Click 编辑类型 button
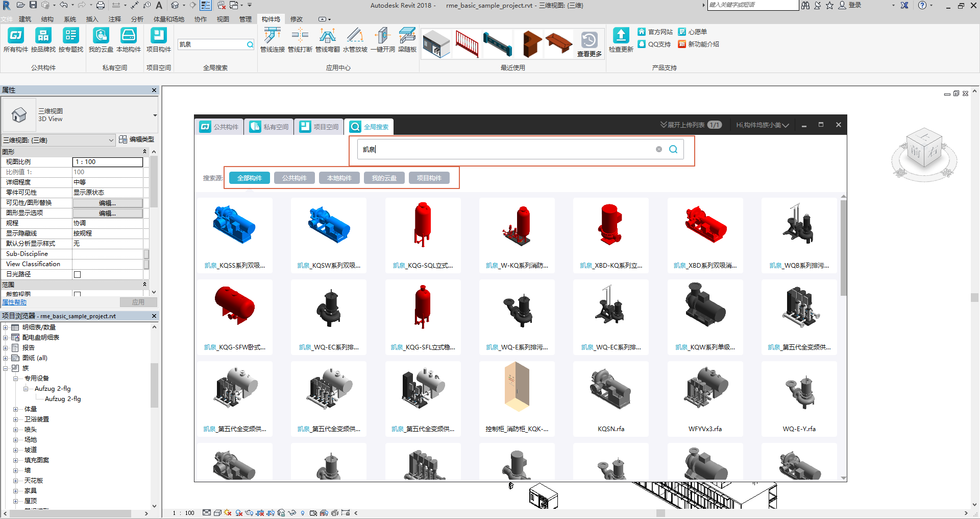 [136, 139]
